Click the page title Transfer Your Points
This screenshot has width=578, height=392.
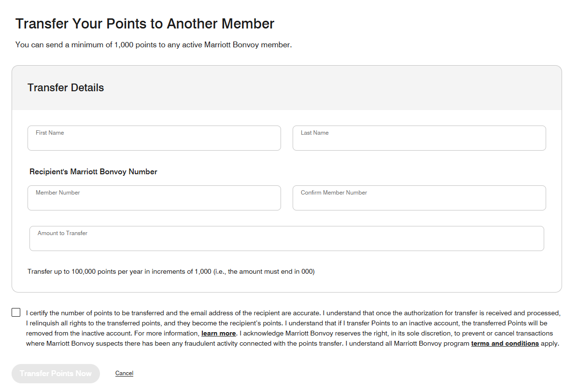144,23
